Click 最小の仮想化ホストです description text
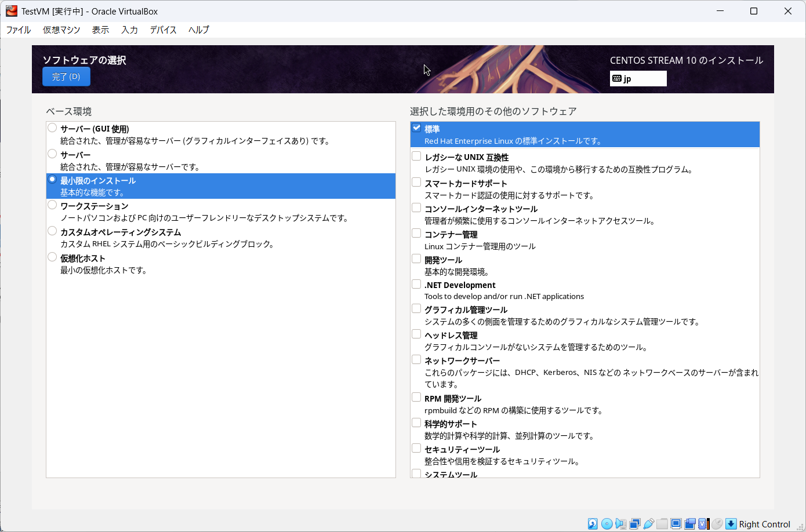 (104, 270)
